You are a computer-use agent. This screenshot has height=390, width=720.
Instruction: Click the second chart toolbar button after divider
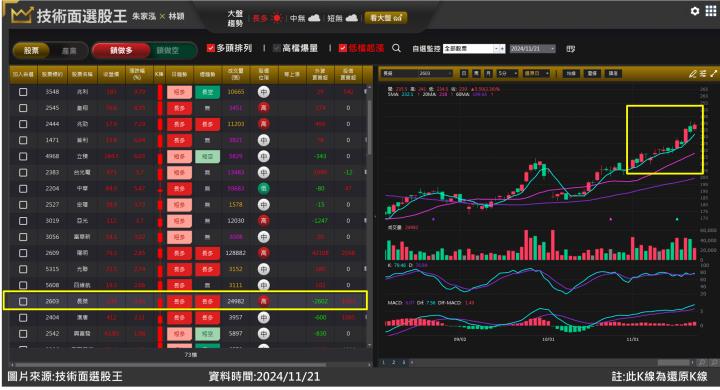point(592,73)
